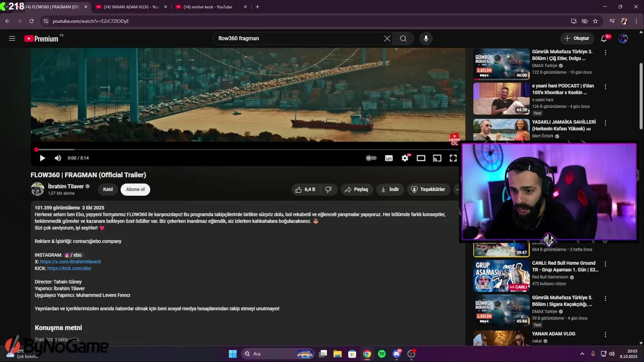This screenshot has height=362, width=644.
Task: Open the YouTube hamburger guide menu
Action: pos(12,38)
